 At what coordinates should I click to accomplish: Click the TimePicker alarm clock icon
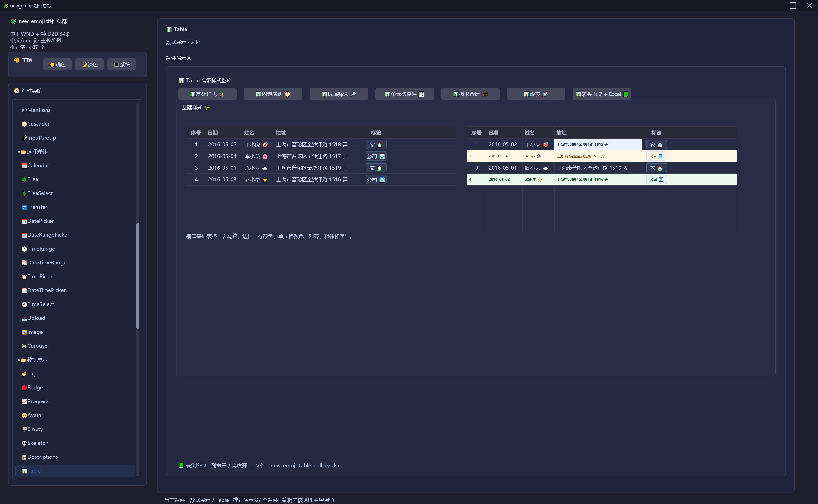click(24, 277)
